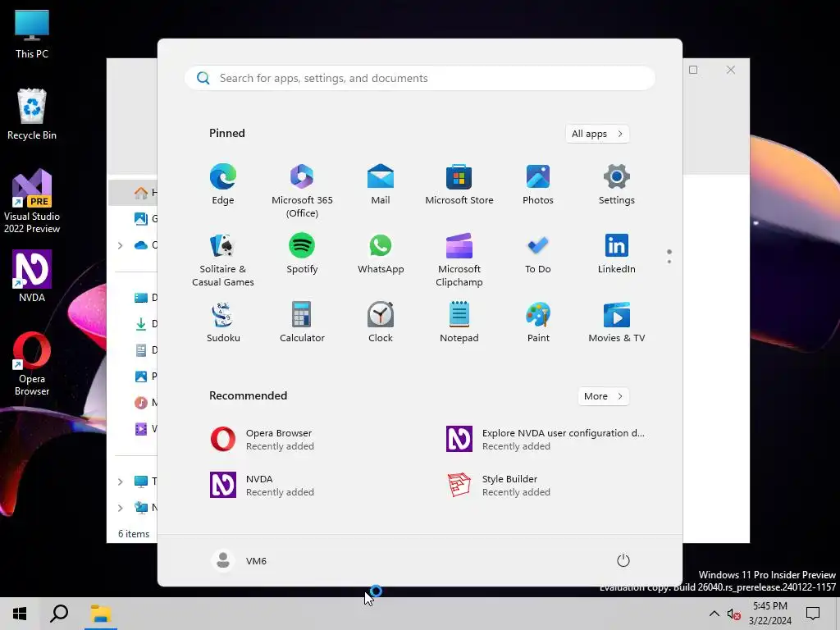
Task: Expand This PC node in File Explorer
Action: pos(120,481)
